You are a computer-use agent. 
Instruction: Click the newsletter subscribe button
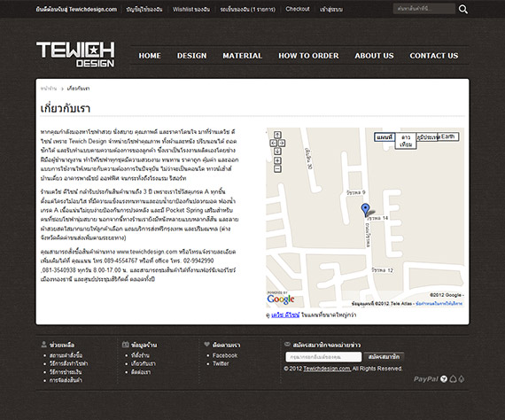(384, 356)
